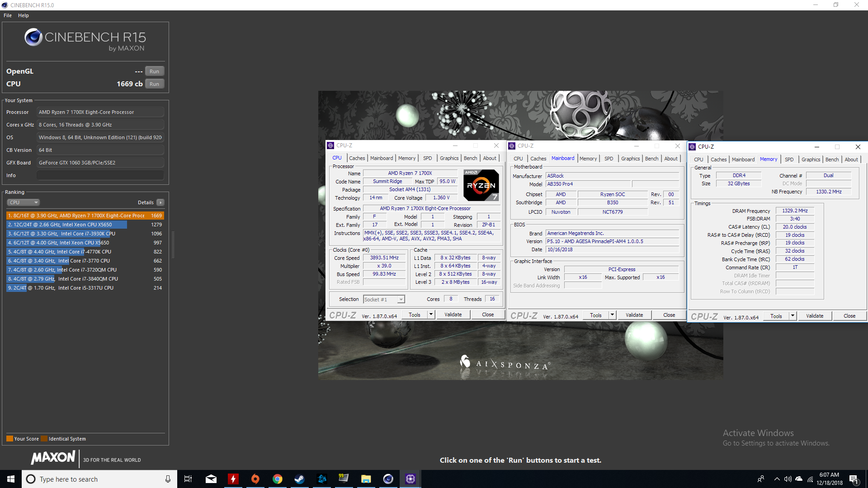Open the Help menu in Cinebench
Screen dimensions: 868x488
point(24,15)
